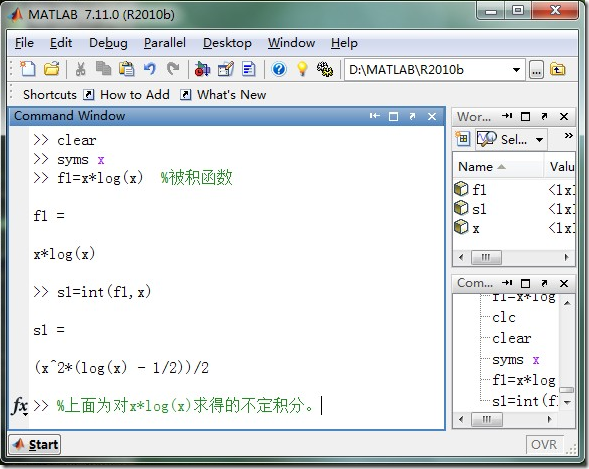This screenshot has height=469, width=589.
Task: Select clear entry in Command History
Action: tap(512, 339)
